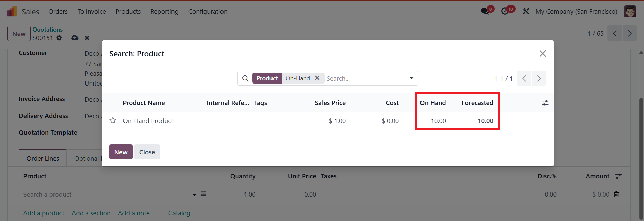Open the Orders menu

(x=58, y=11)
